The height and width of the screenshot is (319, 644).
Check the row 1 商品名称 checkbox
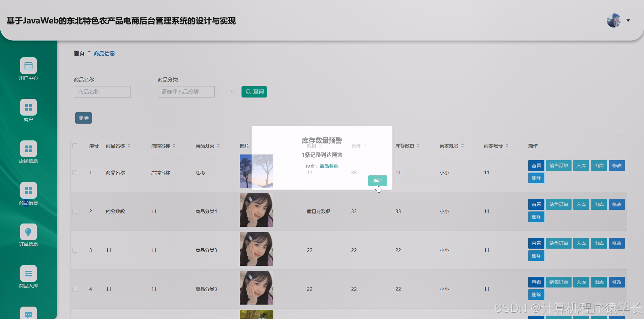tap(75, 173)
